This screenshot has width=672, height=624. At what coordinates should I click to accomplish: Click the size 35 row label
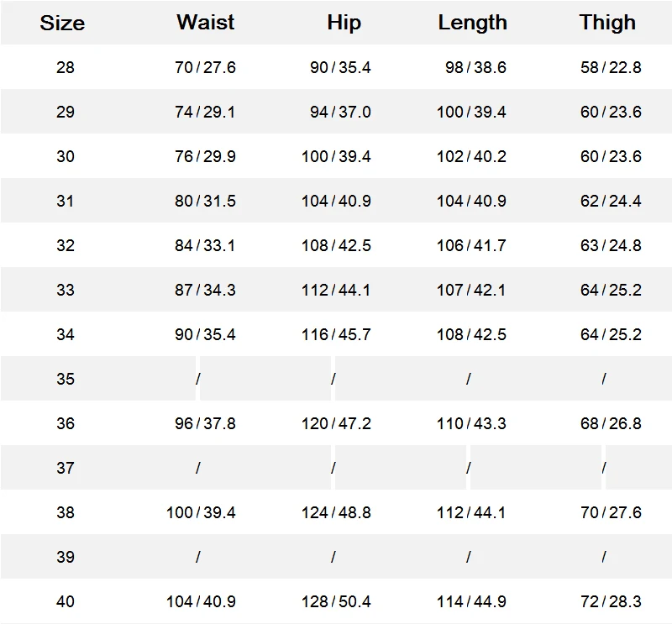point(66,379)
